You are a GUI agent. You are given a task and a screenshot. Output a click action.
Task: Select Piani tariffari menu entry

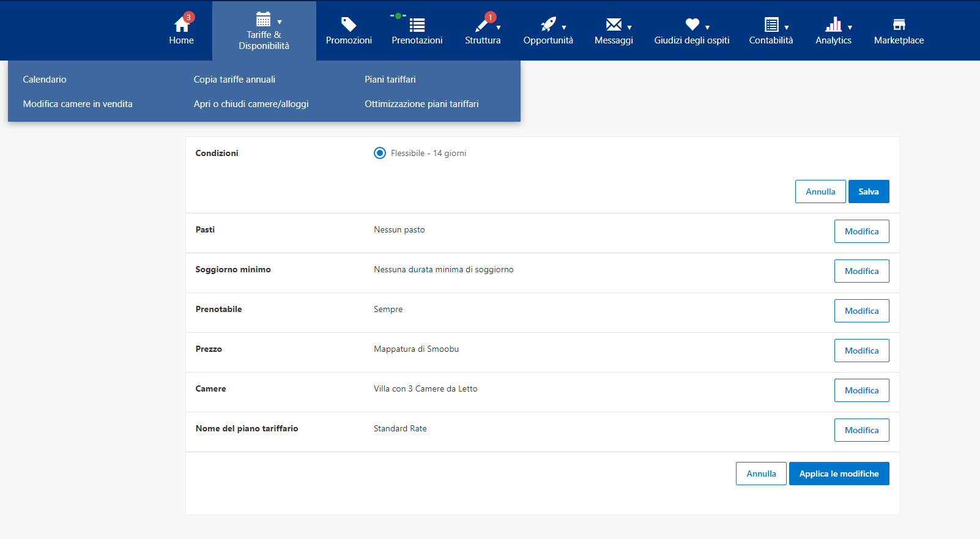point(390,80)
